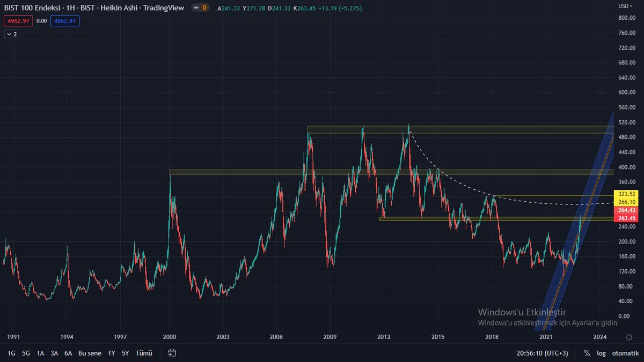Screen dimensions: 644x362
Task: Open the go to date calendar icon
Action: click(172, 353)
